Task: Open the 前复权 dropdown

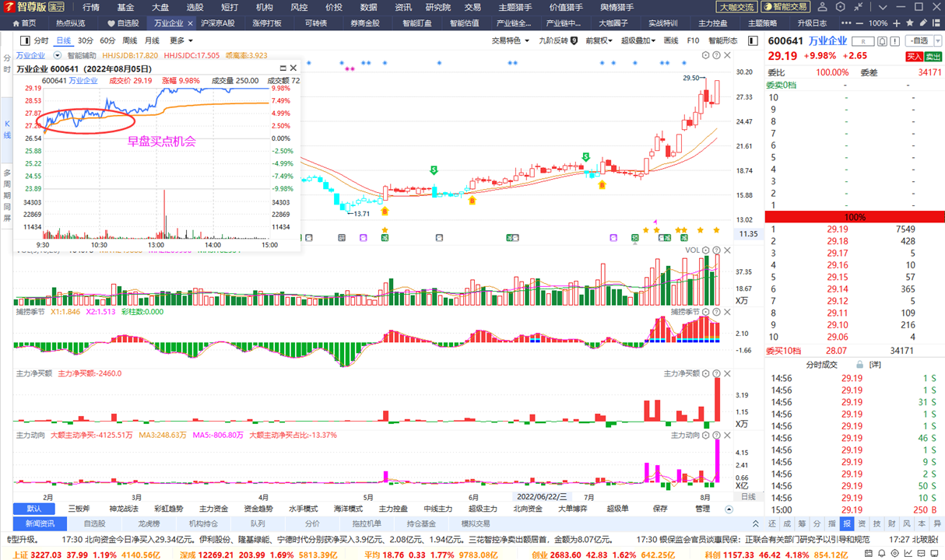Action: coord(599,40)
